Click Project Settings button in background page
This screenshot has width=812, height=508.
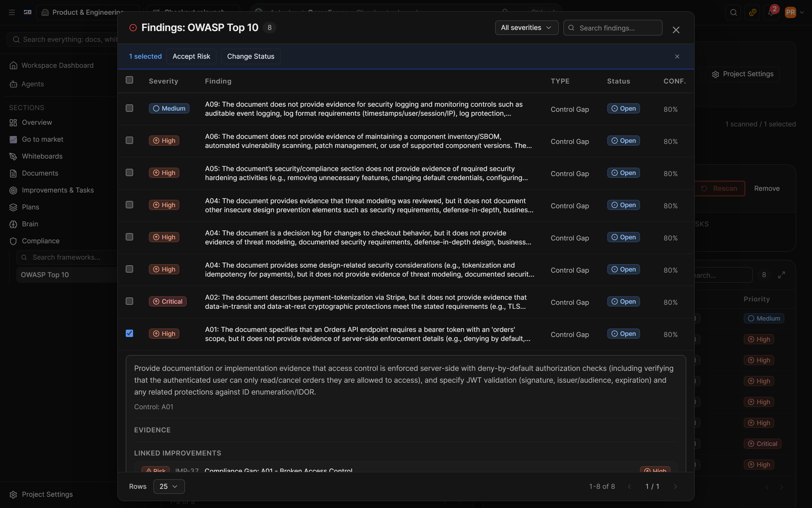tap(743, 74)
